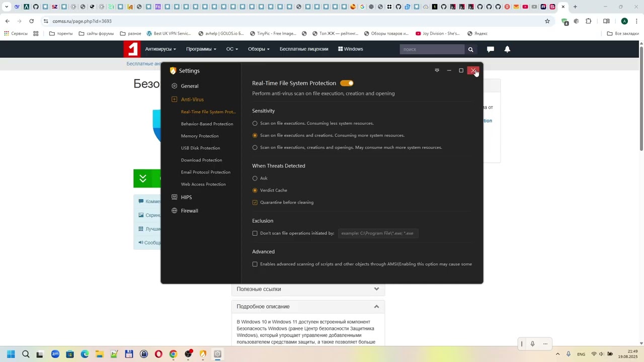Open a new browser tab

(x=575, y=7)
